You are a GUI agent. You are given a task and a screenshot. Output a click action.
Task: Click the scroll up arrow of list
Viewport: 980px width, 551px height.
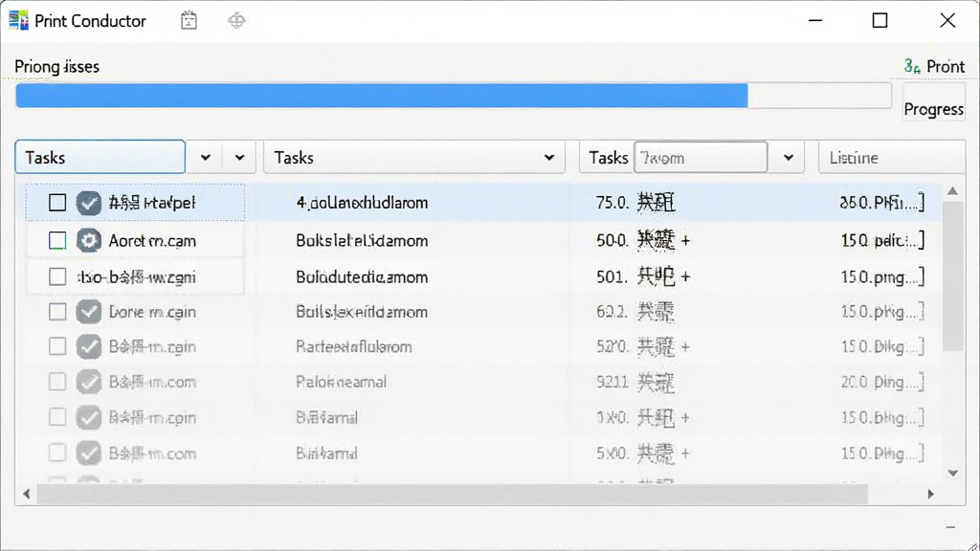952,191
